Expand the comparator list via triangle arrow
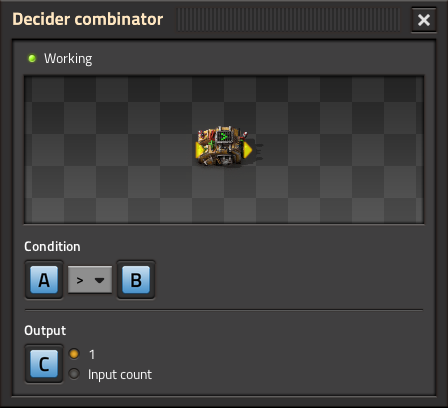 99,280
